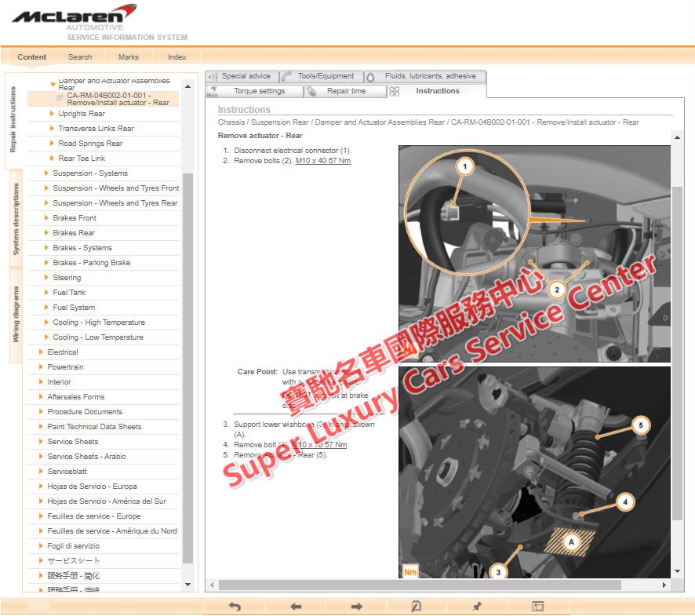Expand the Road Springs Rear node
This screenshot has height=616, width=695.
53,144
